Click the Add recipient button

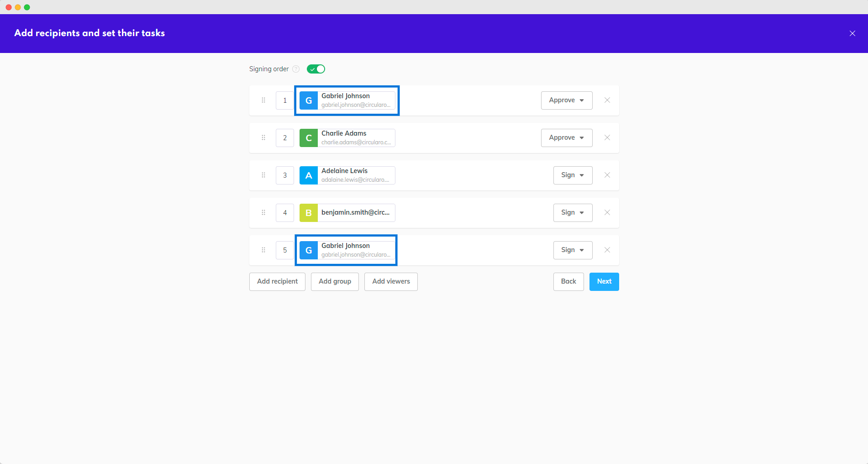tap(277, 282)
